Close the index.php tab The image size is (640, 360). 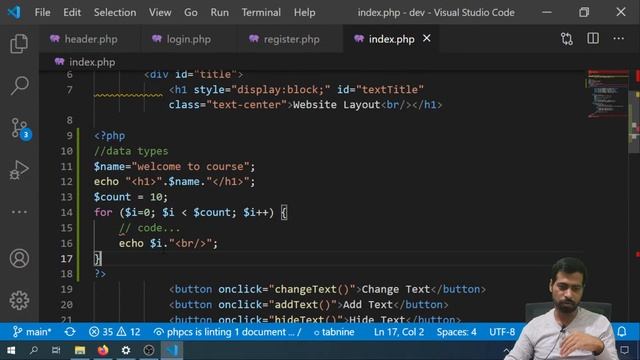[x=427, y=38]
